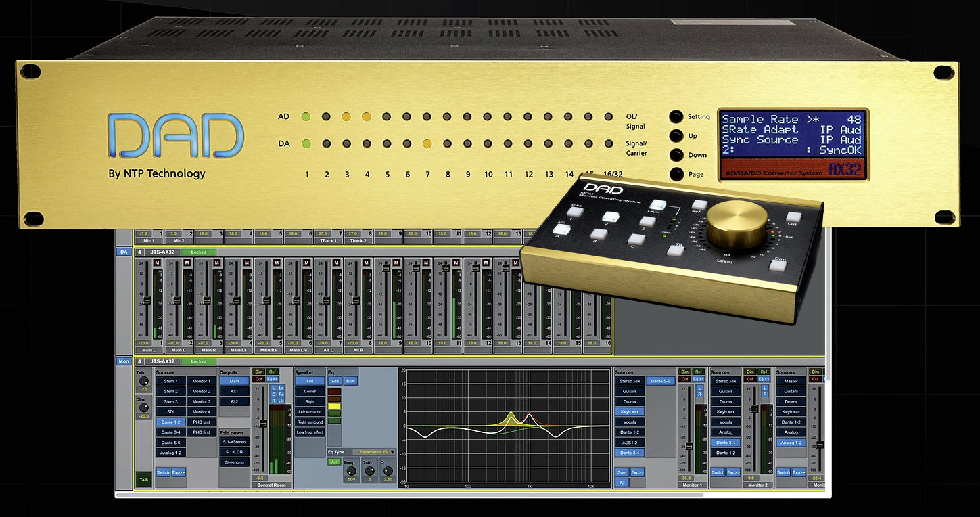Click the Monitor 1 level fader
This screenshot has width=980, height=517.
(x=689, y=447)
